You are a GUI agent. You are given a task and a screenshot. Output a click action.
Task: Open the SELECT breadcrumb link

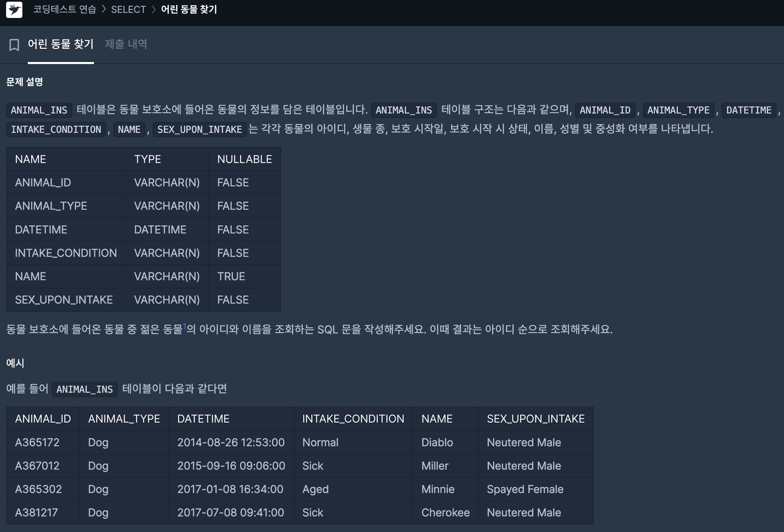129,9
